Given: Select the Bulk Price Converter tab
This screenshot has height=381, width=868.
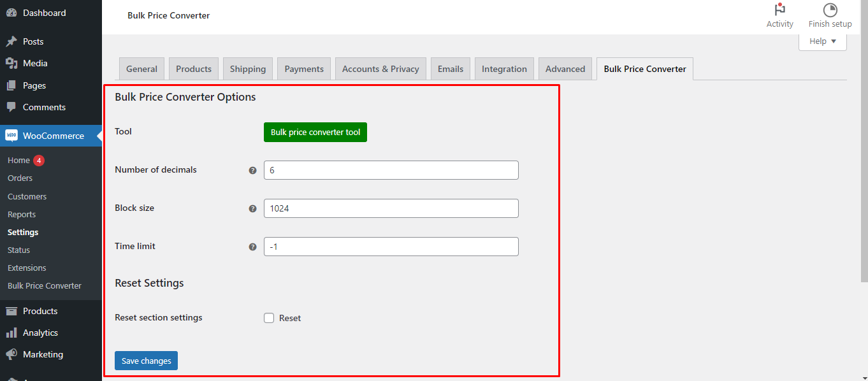Looking at the screenshot, I should [645, 69].
